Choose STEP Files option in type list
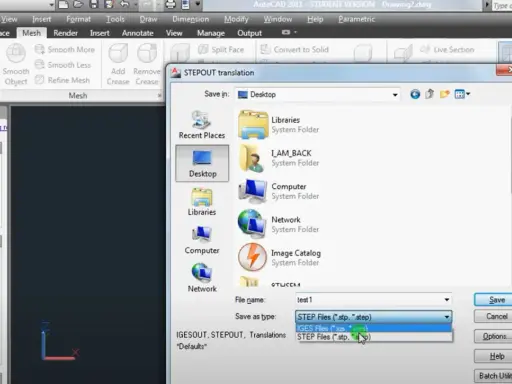 [x=374, y=337]
